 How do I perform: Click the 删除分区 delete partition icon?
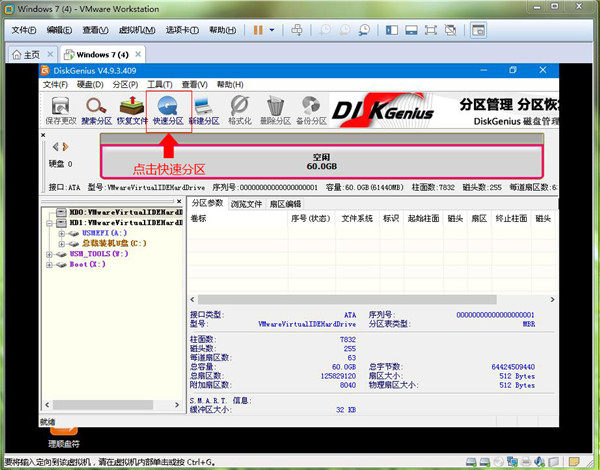tap(275, 111)
